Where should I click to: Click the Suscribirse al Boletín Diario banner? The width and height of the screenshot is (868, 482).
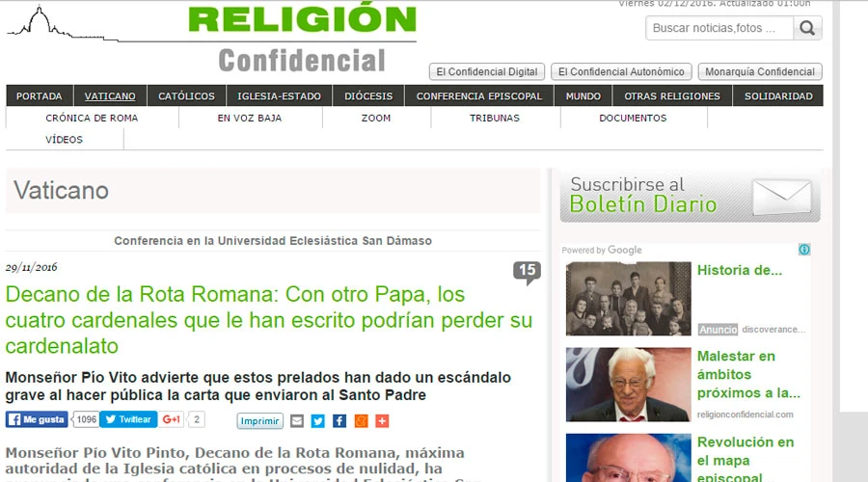pos(690,196)
